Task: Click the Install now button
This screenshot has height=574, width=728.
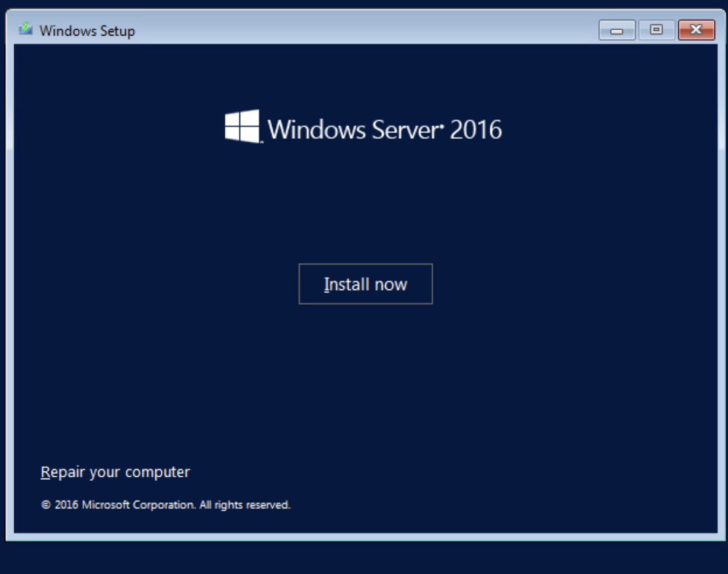Action: [x=365, y=284]
